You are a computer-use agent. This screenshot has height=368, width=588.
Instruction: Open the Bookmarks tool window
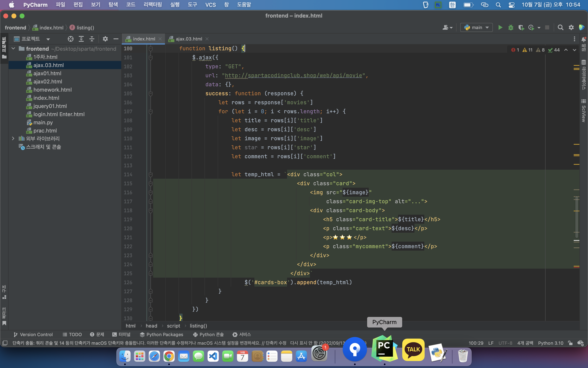[x=4, y=316]
